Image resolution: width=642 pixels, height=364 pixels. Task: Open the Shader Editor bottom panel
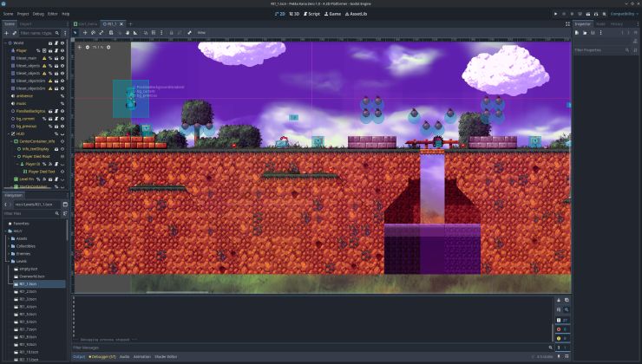pos(166,356)
